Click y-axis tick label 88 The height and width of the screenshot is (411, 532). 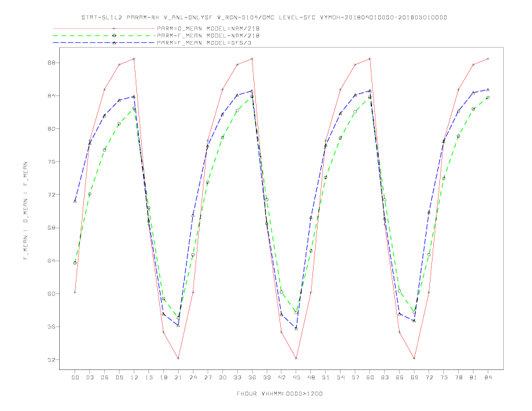pos(52,62)
